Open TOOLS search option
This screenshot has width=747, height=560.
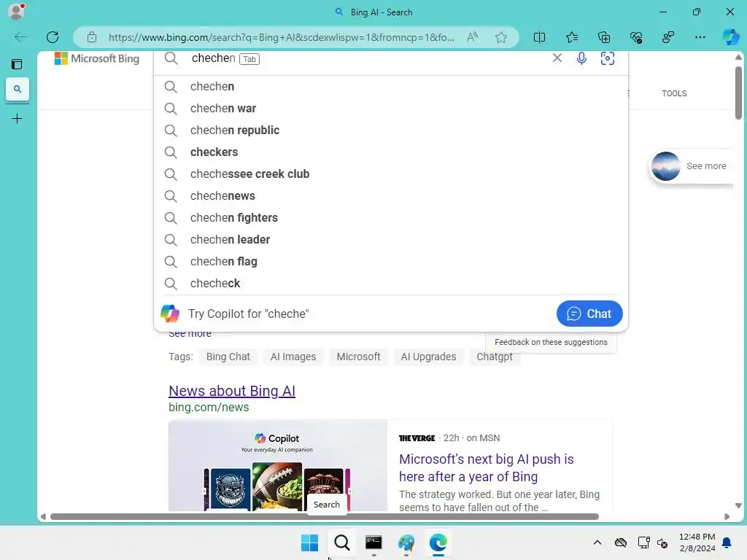(x=674, y=93)
